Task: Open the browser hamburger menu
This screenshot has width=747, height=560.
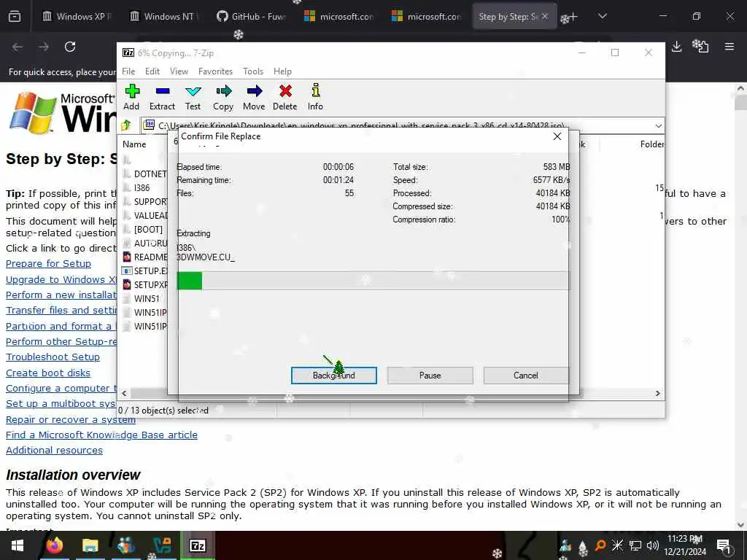Action: (729, 46)
